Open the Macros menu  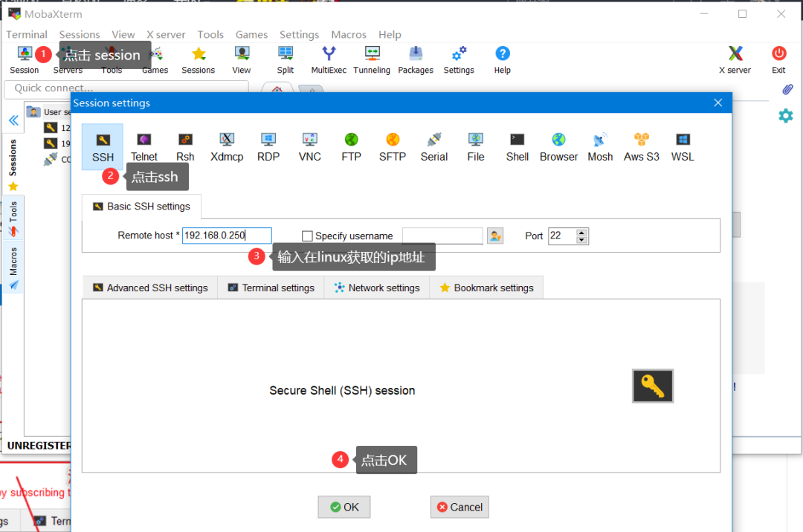(349, 34)
